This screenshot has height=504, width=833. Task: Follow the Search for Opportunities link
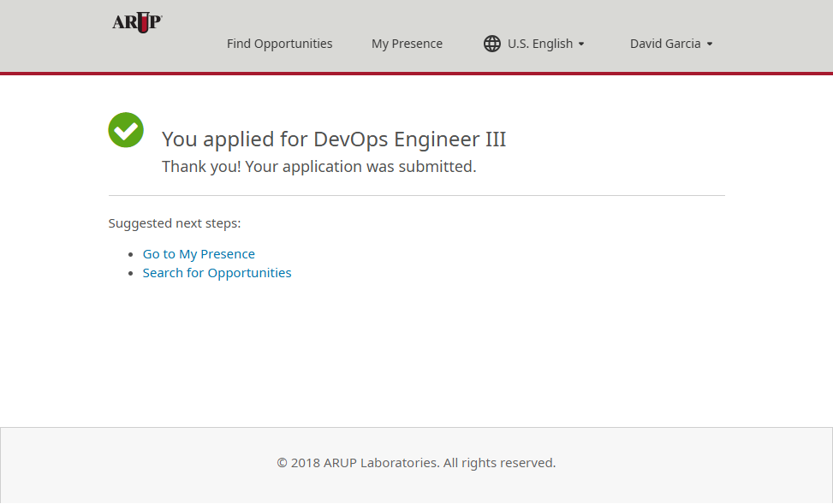click(x=217, y=273)
